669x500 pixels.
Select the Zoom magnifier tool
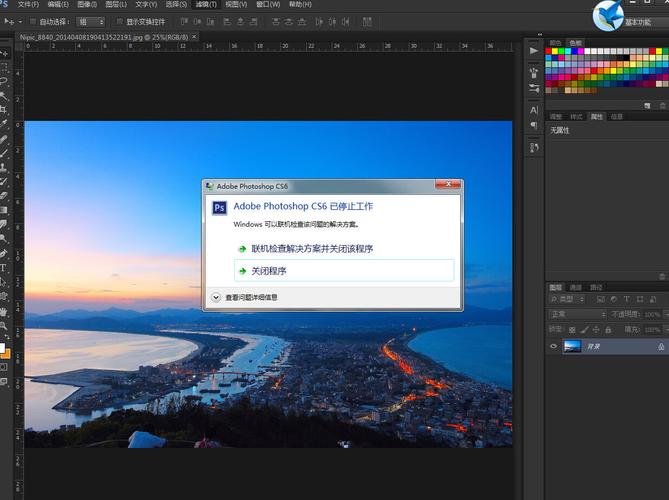click(3, 326)
